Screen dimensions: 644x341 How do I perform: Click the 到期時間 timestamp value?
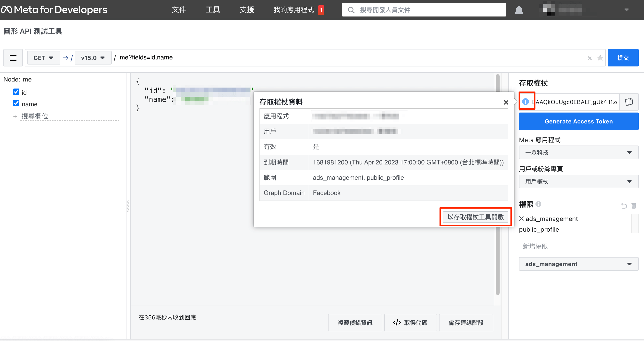tap(408, 162)
